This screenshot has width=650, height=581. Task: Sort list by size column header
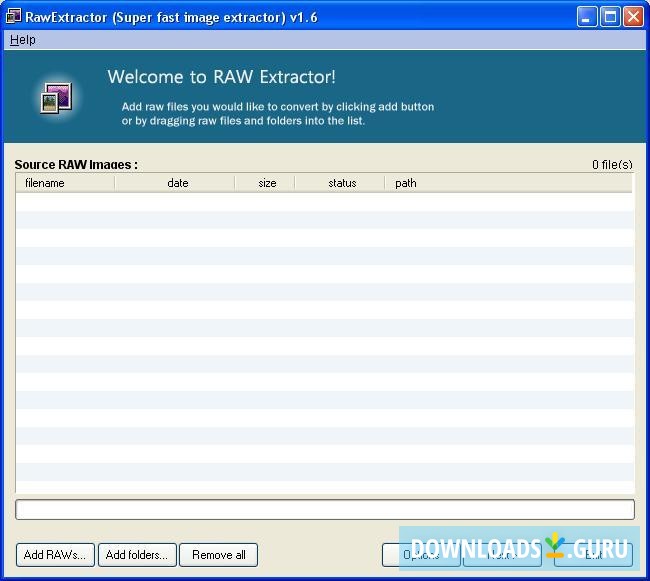[x=265, y=183]
